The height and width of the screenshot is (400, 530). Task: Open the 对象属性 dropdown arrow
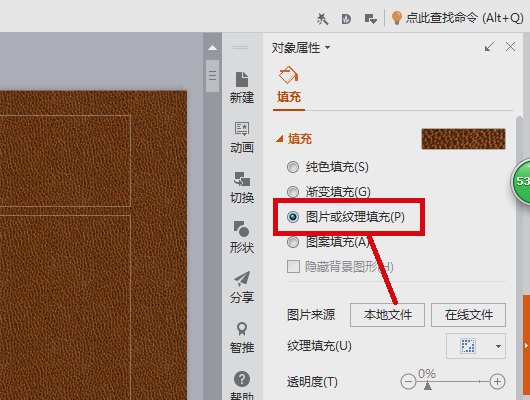point(327,48)
